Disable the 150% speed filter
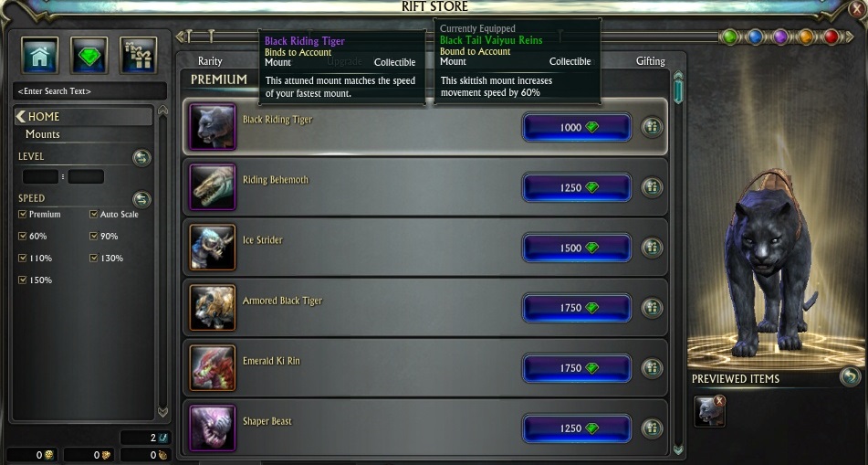The image size is (868, 465). tap(23, 280)
